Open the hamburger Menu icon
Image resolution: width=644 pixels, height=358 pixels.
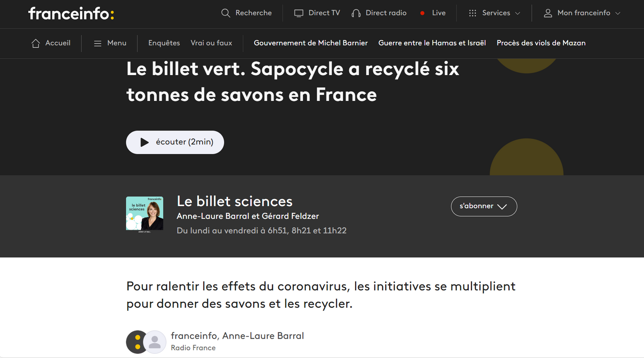pyautogui.click(x=97, y=43)
